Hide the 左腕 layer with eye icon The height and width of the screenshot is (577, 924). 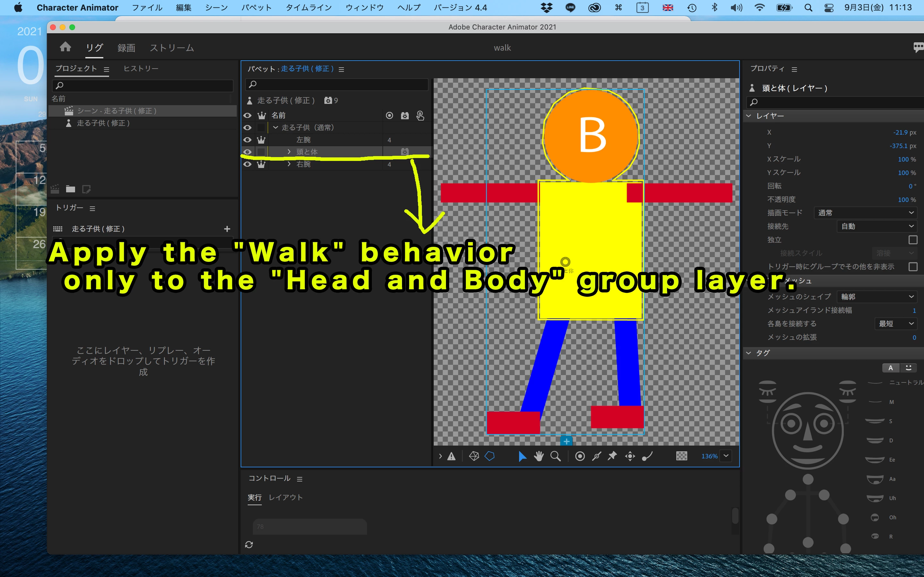pyautogui.click(x=247, y=140)
